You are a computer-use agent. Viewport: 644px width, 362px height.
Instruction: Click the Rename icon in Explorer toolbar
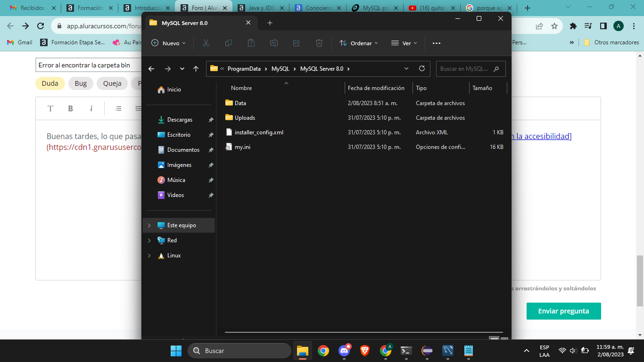pyautogui.click(x=274, y=43)
